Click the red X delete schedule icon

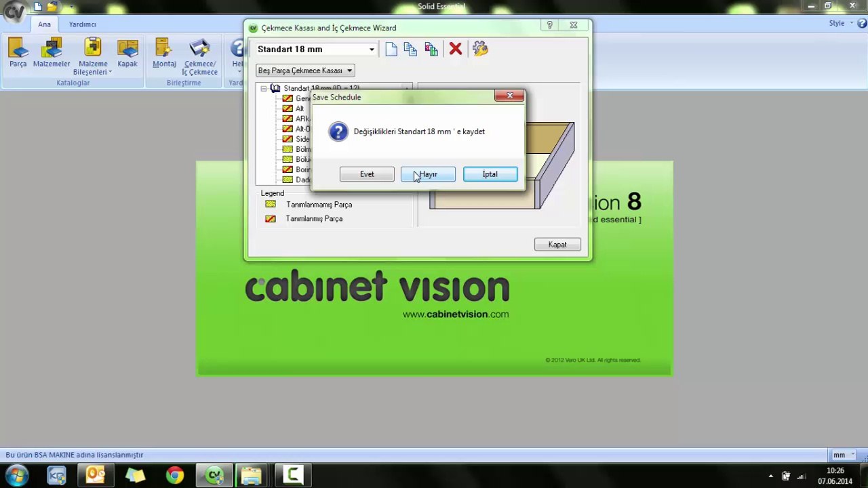coord(456,49)
